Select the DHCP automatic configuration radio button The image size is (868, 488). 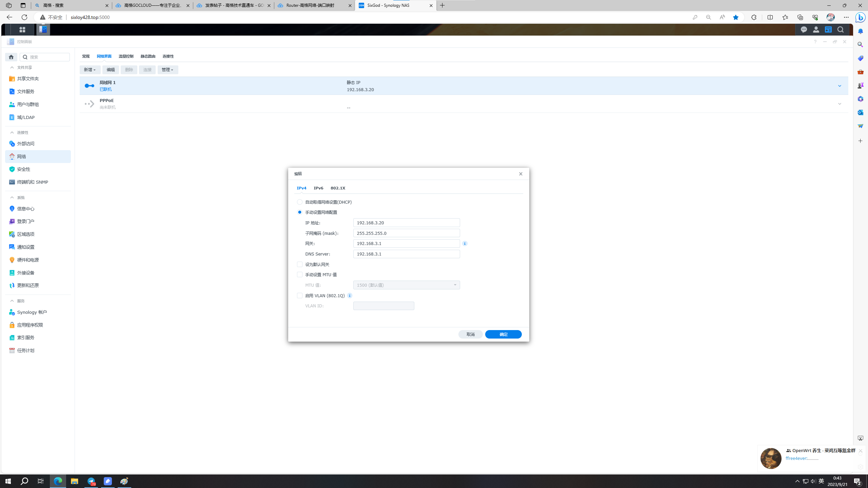click(300, 202)
